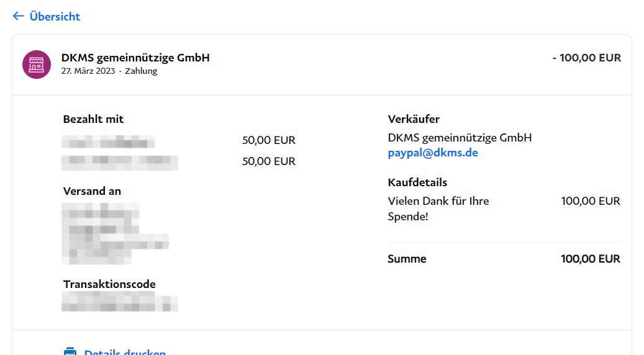Image resolution: width=644 pixels, height=355 pixels.
Task: Click the blurred transaction code
Action: point(120,303)
